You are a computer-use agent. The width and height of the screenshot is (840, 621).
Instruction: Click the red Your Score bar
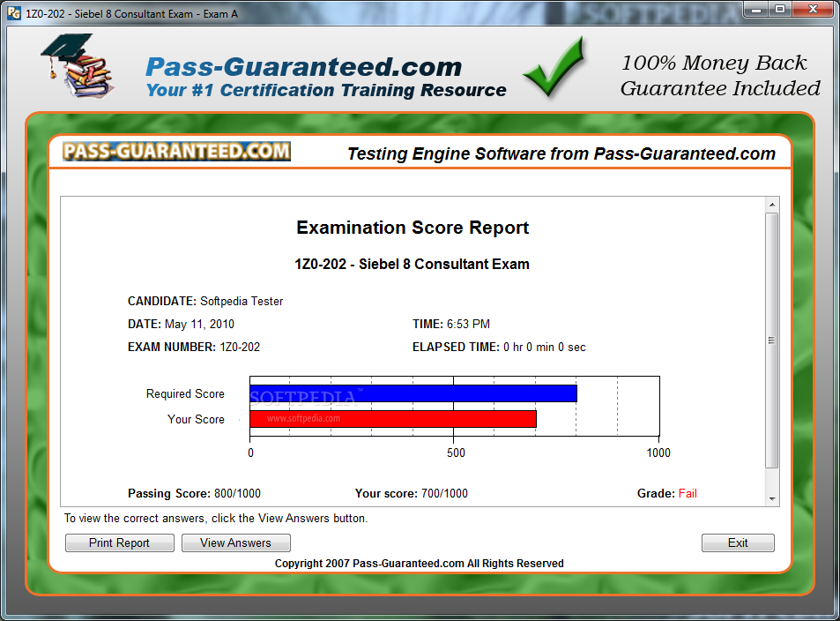393,419
